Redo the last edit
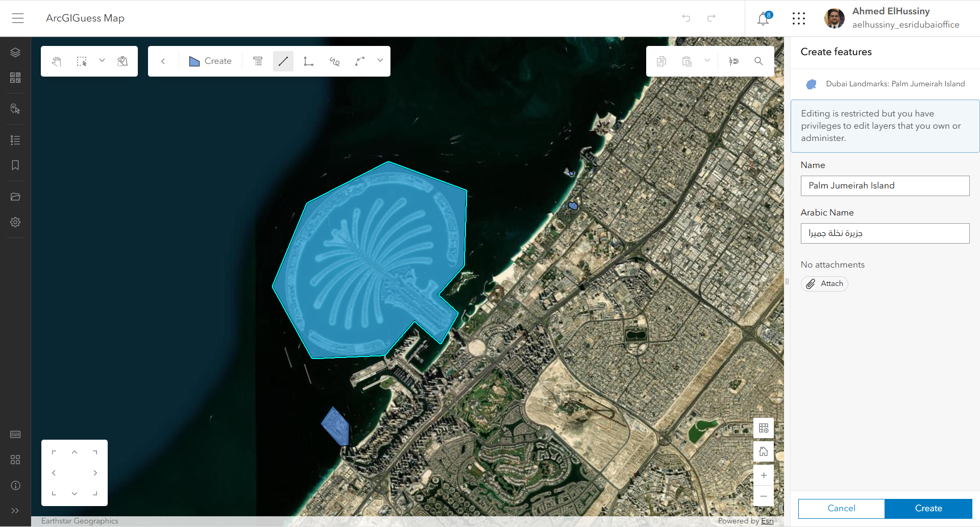980x527 pixels. click(x=712, y=18)
